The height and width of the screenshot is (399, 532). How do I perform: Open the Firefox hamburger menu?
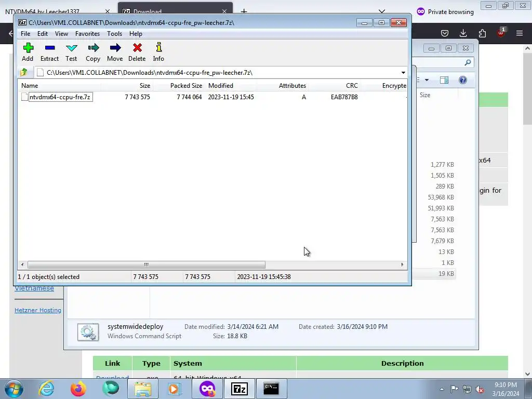click(520, 33)
